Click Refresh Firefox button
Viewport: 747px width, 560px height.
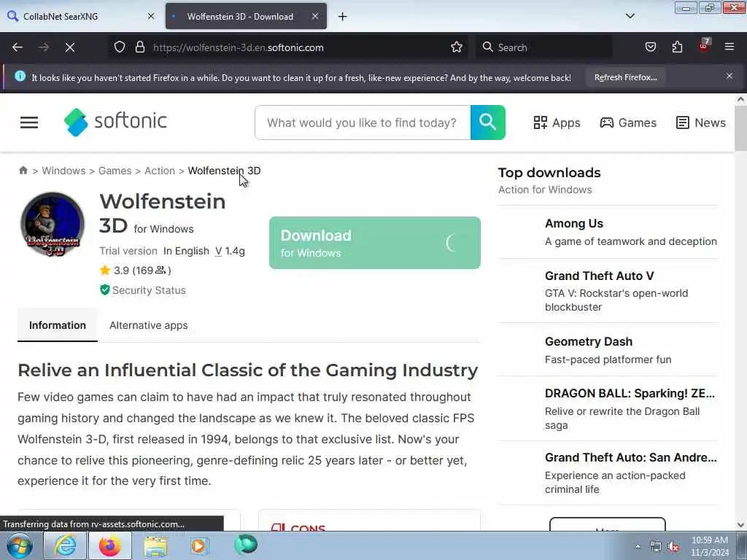point(625,77)
